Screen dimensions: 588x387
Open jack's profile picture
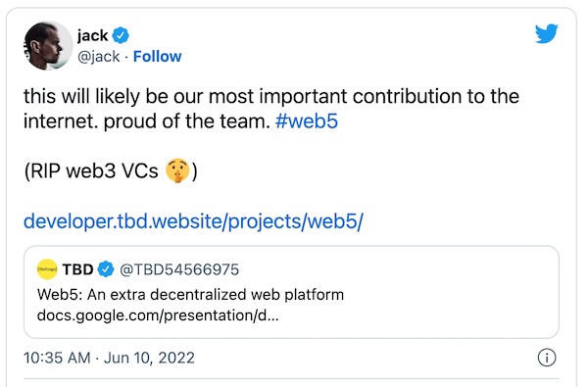48,45
